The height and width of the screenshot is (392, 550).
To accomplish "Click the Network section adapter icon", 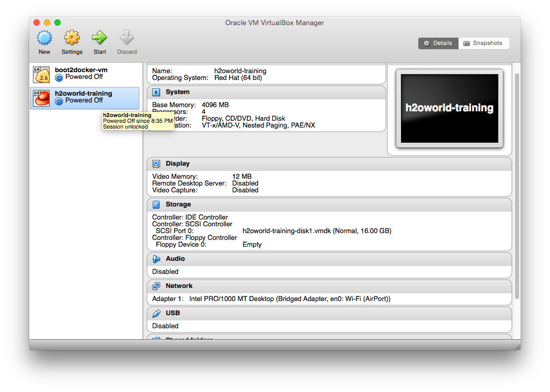I will tap(156, 286).
